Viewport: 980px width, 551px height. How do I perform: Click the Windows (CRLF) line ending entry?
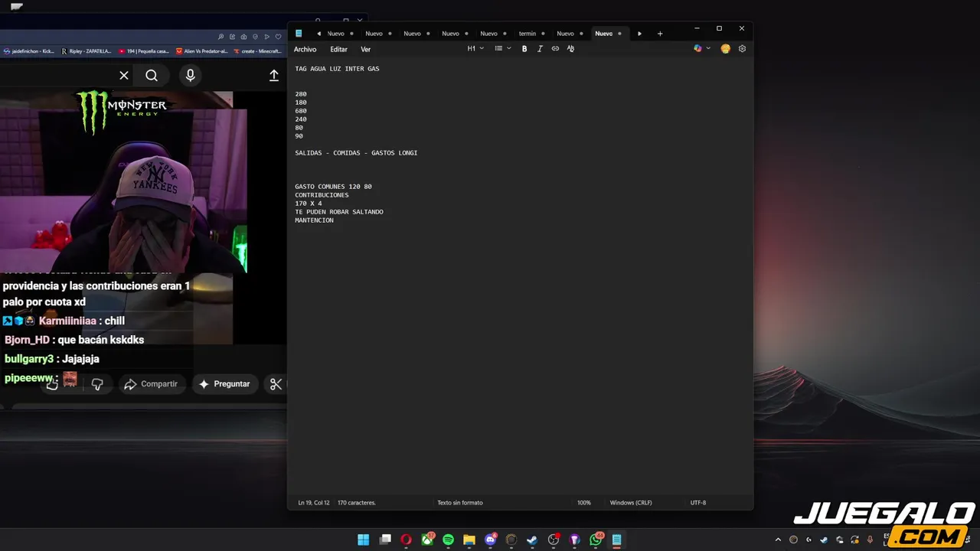pos(631,503)
